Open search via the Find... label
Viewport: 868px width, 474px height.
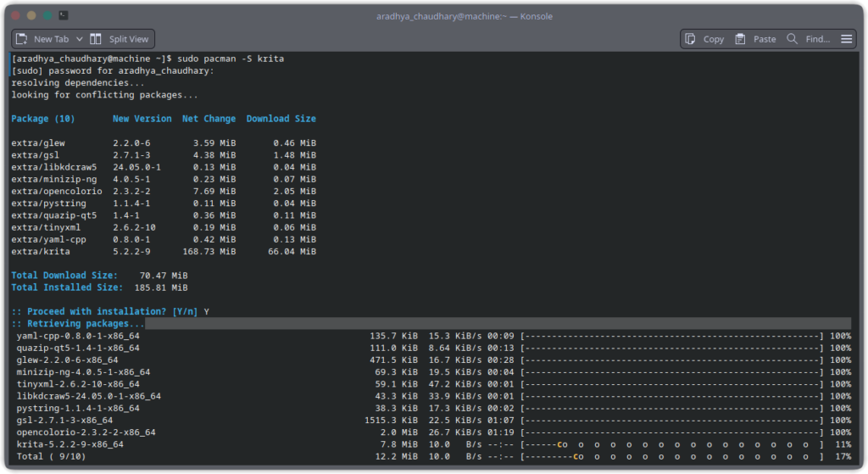point(818,39)
